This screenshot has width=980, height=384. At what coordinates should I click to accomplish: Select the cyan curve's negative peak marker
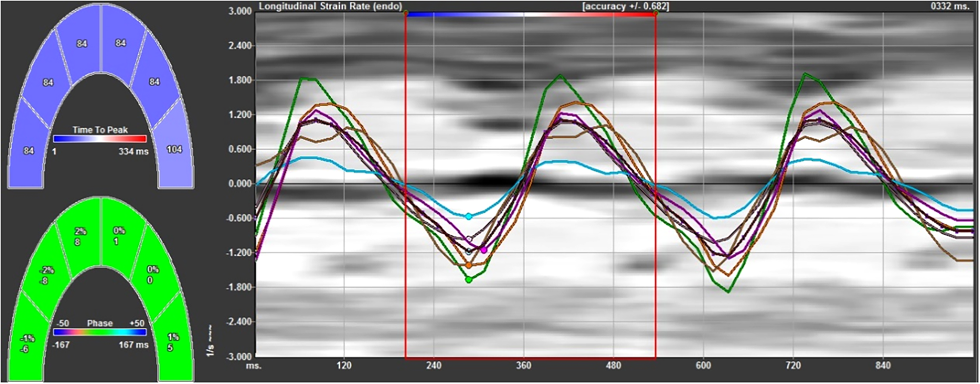pyautogui.click(x=468, y=216)
